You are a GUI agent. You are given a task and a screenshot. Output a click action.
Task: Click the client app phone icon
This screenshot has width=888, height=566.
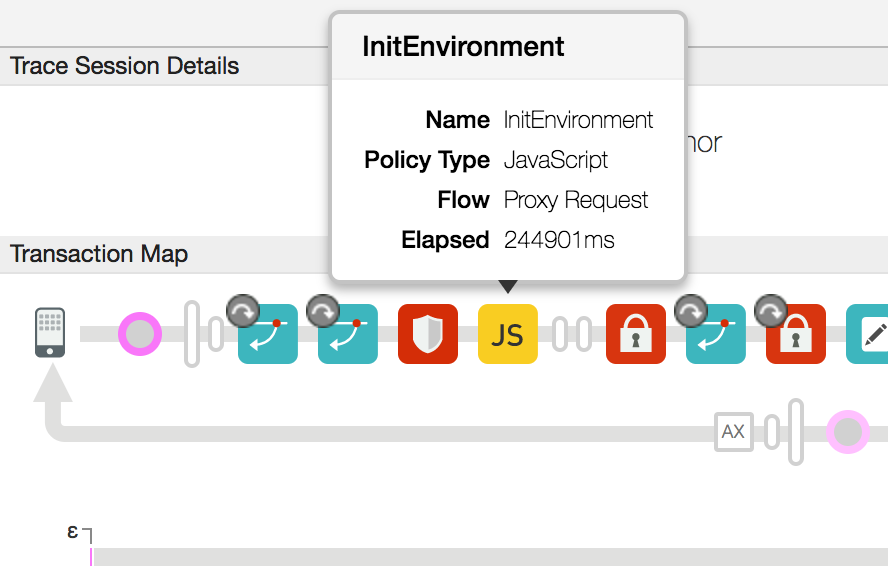click(x=50, y=332)
